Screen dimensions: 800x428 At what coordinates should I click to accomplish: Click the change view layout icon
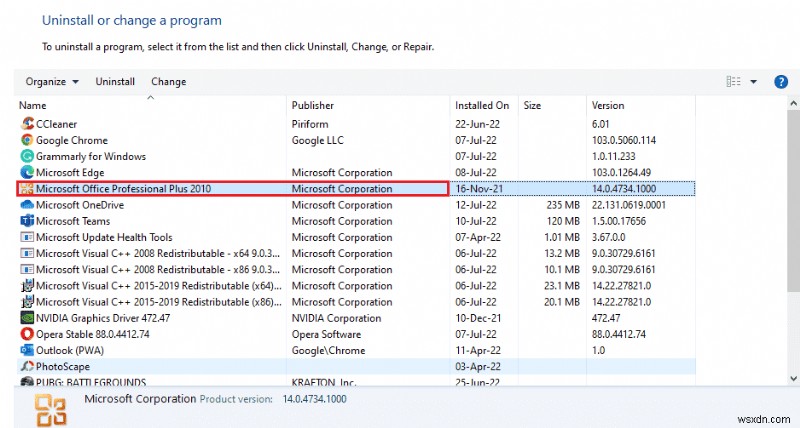[734, 82]
